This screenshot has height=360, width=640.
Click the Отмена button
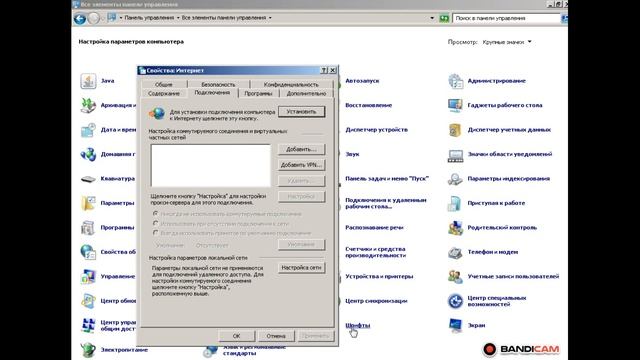tap(276, 336)
